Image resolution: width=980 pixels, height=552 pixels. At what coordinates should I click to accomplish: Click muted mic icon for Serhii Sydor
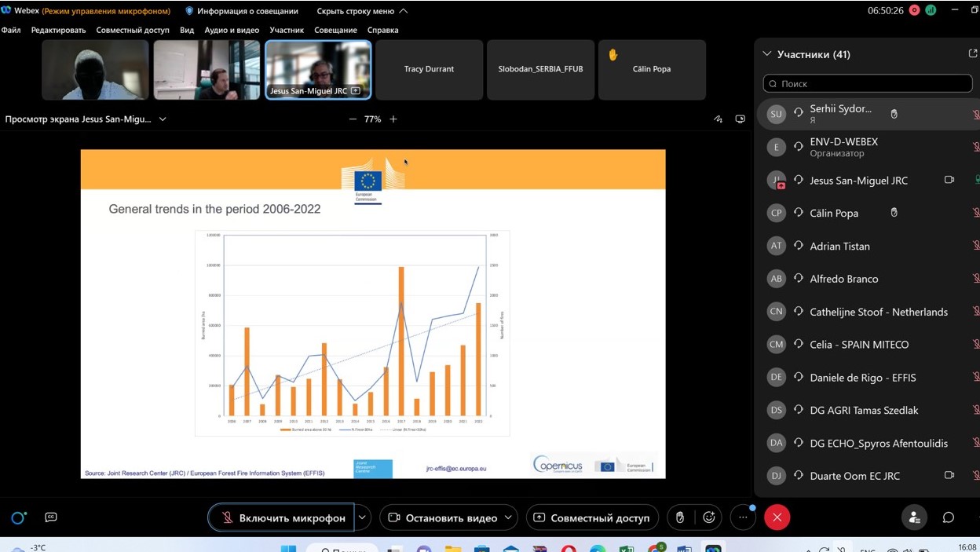click(976, 115)
